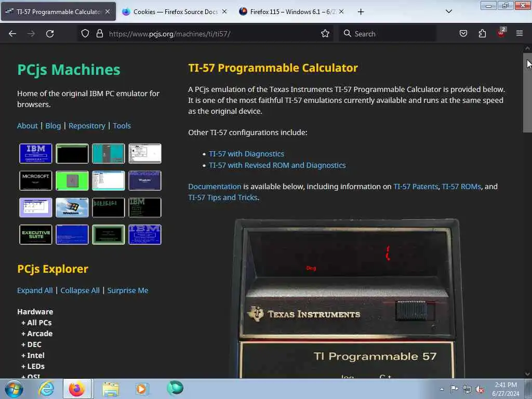Open TI-57 with Revised ROM and Diagnostics
The width and height of the screenshot is (532, 399).
click(277, 165)
